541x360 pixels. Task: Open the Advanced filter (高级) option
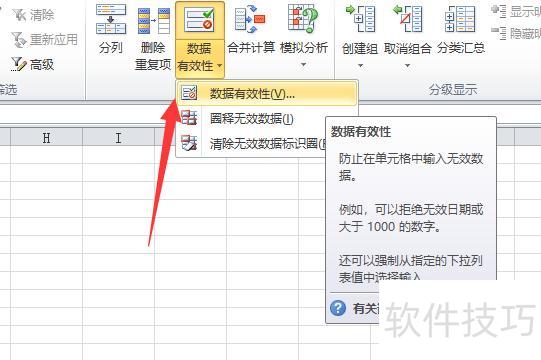click(x=32, y=65)
